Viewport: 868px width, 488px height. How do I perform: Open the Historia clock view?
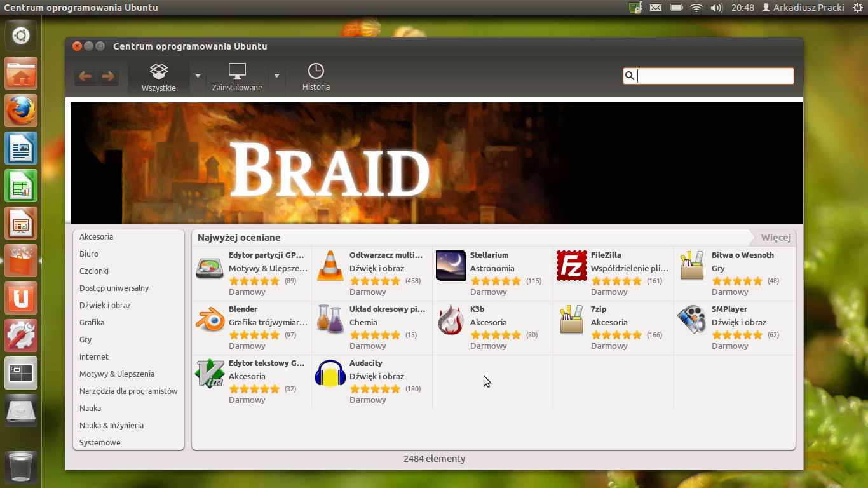pyautogui.click(x=316, y=78)
